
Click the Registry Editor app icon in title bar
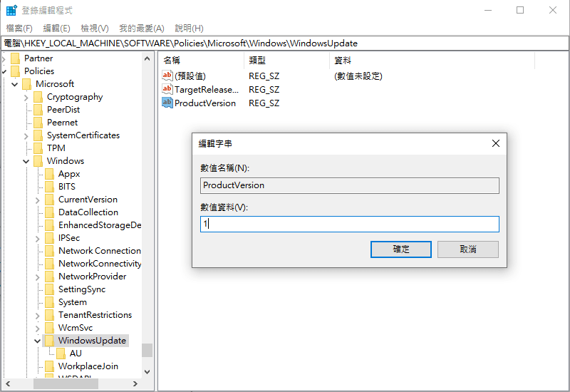[x=11, y=11]
